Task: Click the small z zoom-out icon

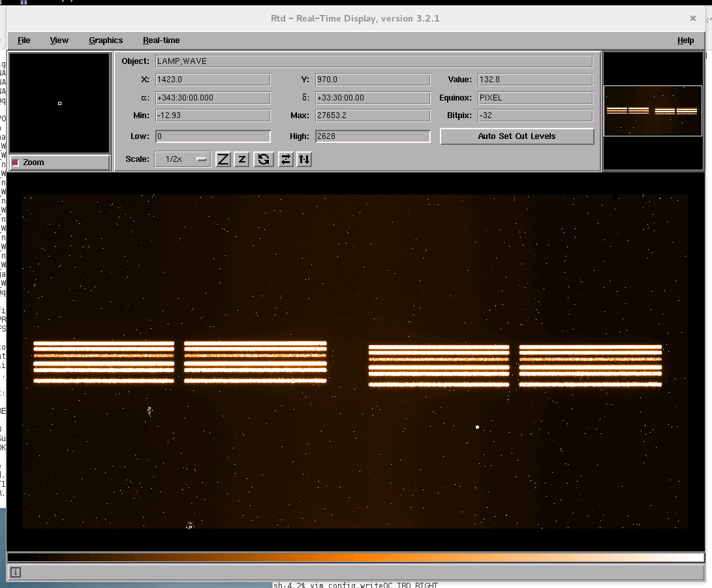Action: pyautogui.click(x=241, y=159)
